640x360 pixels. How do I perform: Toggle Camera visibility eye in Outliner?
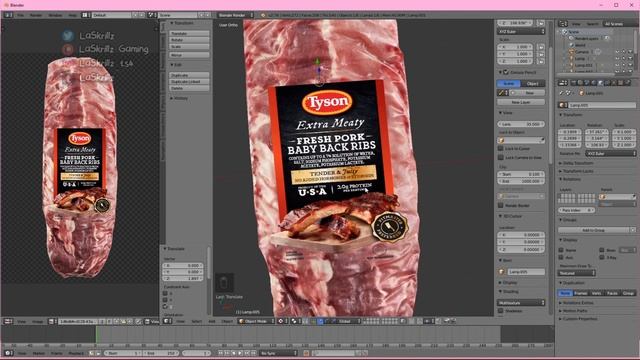[x=617, y=52]
